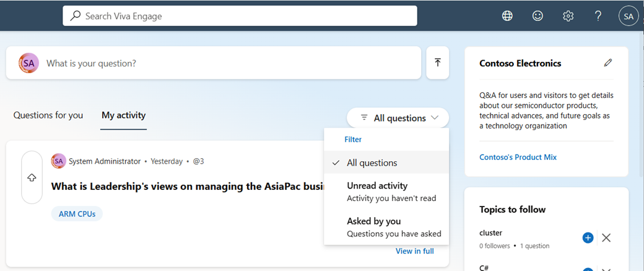
Task: Click the upload arrow button beside question box
Action: tap(438, 63)
